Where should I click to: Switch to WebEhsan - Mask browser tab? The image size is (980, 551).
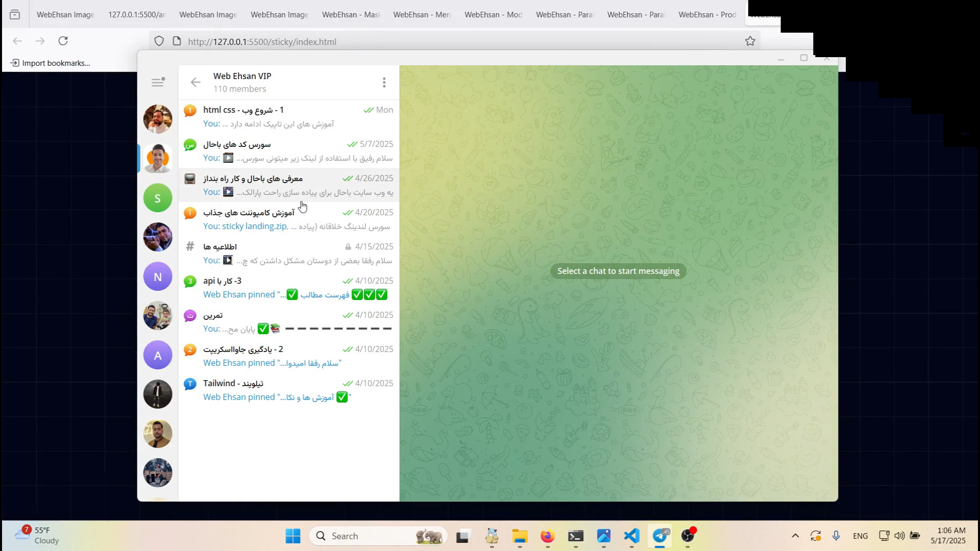pos(351,14)
